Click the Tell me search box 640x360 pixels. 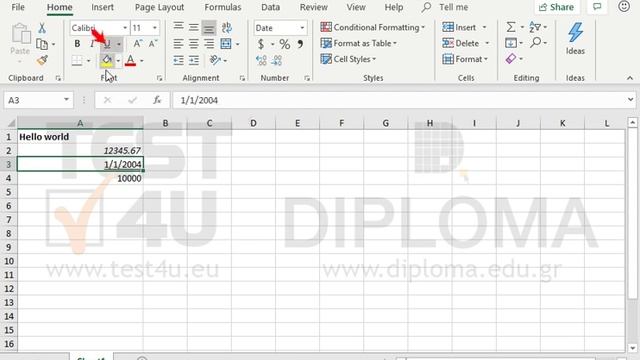click(x=446, y=7)
